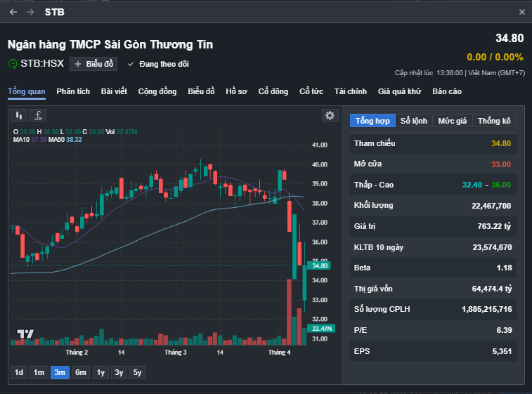This screenshot has height=394, width=532.
Task: Select the 1d time range
Action: 19,372
